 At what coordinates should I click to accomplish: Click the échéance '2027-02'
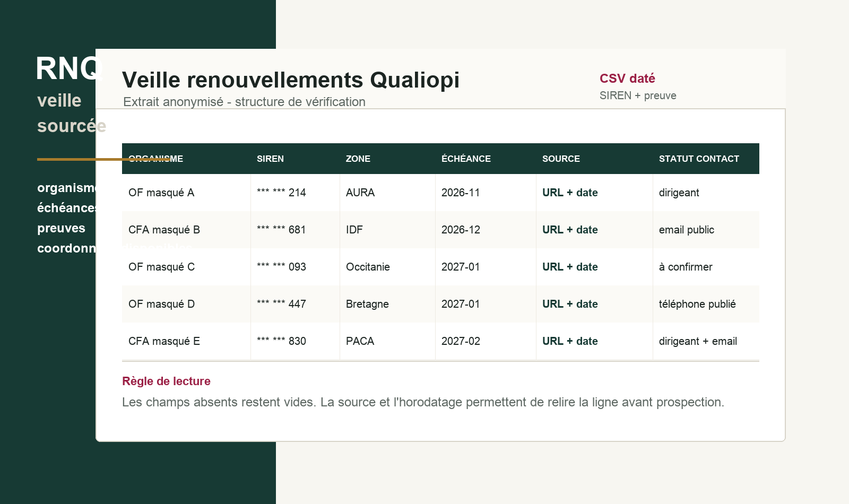pos(461,341)
